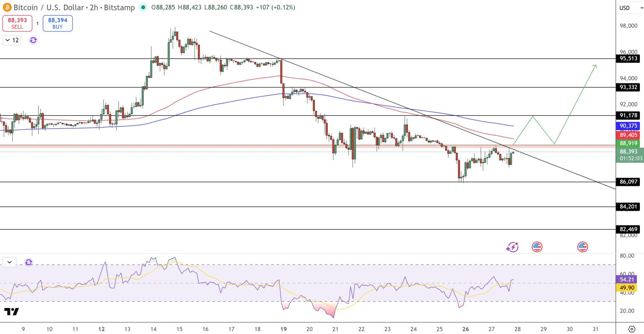The image size is (644, 334).
Task: Click the rightmost US flag event marker icon
Action: pos(582,247)
